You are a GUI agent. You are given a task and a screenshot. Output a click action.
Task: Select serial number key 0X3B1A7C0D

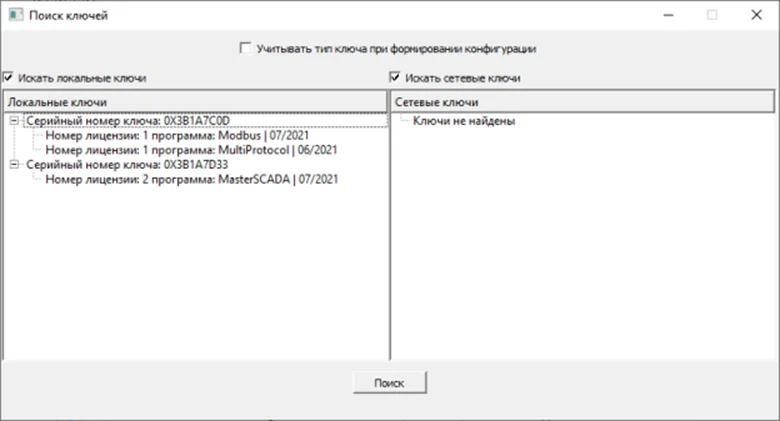tap(127, 121)
